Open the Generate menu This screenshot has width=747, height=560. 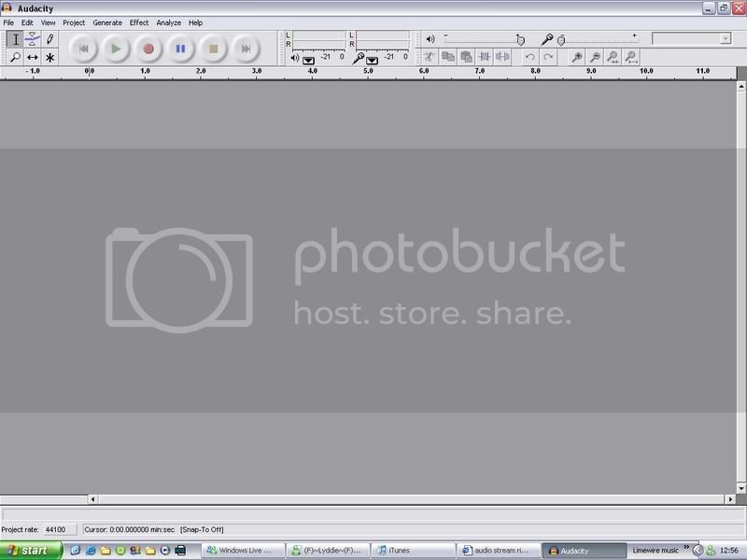[x=107, y=22]
